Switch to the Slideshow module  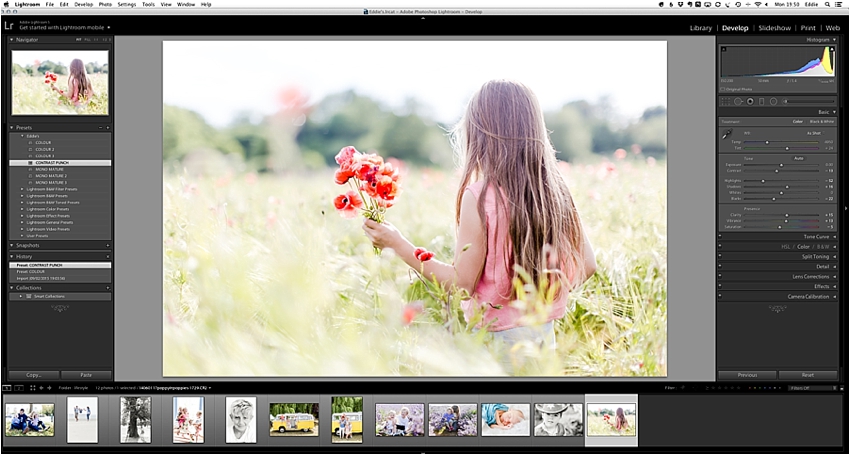(775, 28)
